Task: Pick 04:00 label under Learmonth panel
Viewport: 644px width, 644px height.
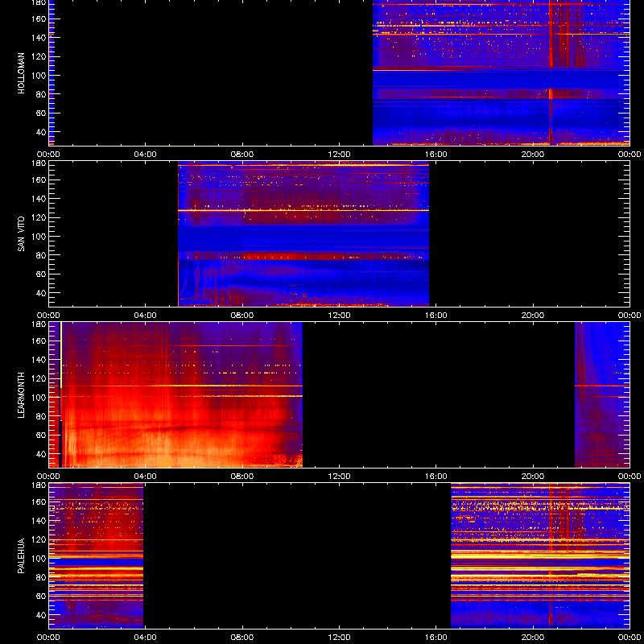Action: tap(146, 477)
